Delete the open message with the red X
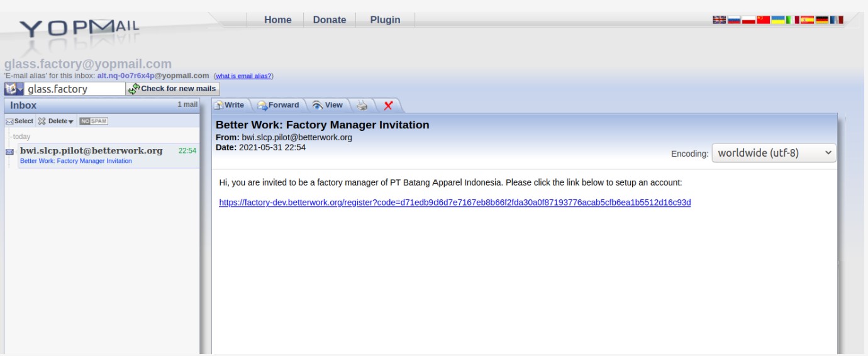The width and height of the screenshot is (868, 356). coord(388,106)
